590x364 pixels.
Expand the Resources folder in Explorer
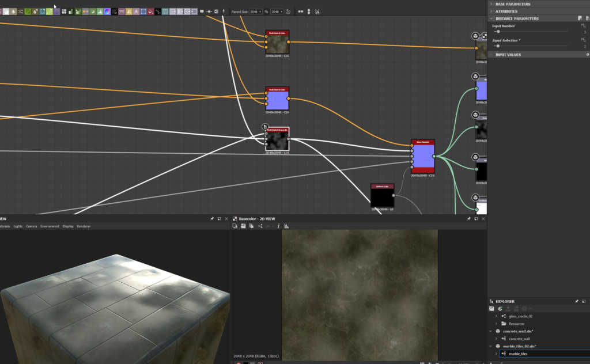497,324
